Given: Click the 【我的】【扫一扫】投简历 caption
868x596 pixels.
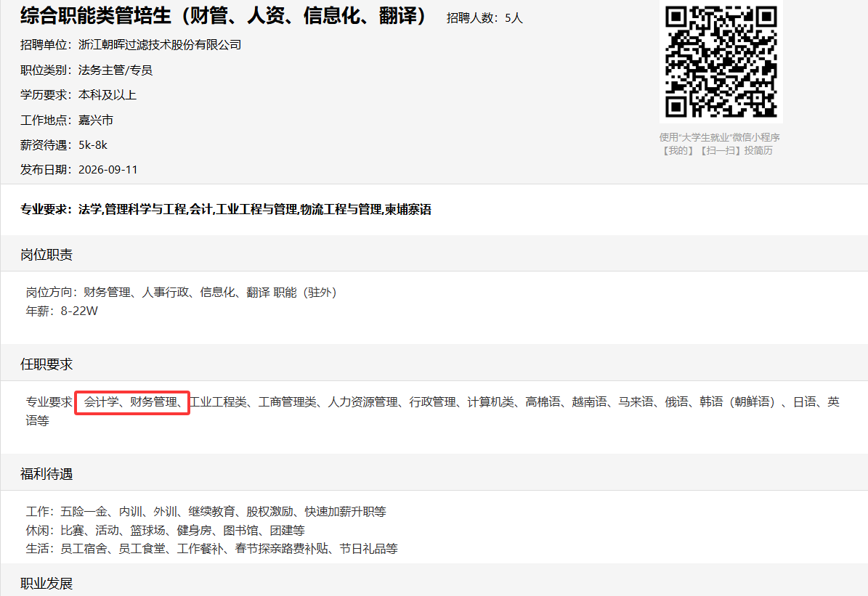Looking at the screenshot, I should click(x=717, y=150).
